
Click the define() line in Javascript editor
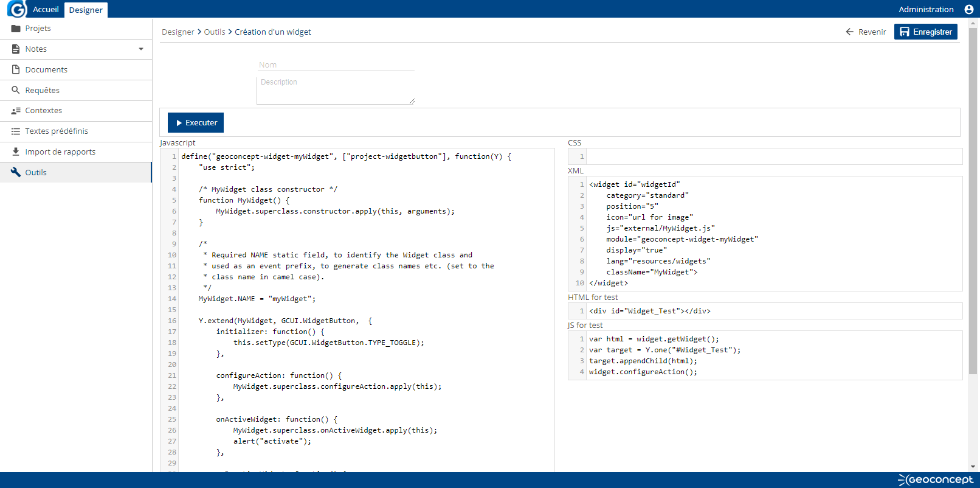[x=347, y=156]
